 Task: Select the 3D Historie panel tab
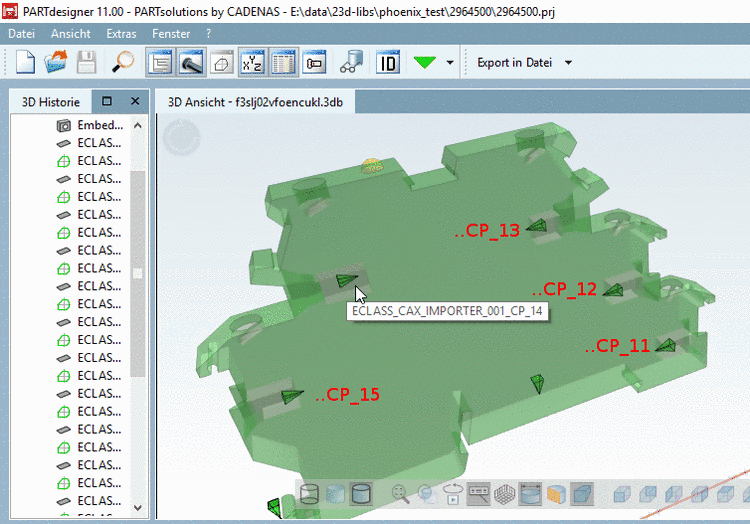[51, 102]
